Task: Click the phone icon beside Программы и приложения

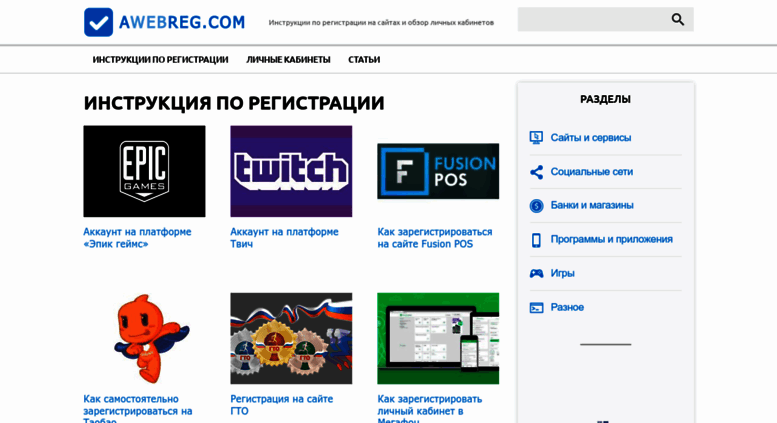Action: point(536,240)
